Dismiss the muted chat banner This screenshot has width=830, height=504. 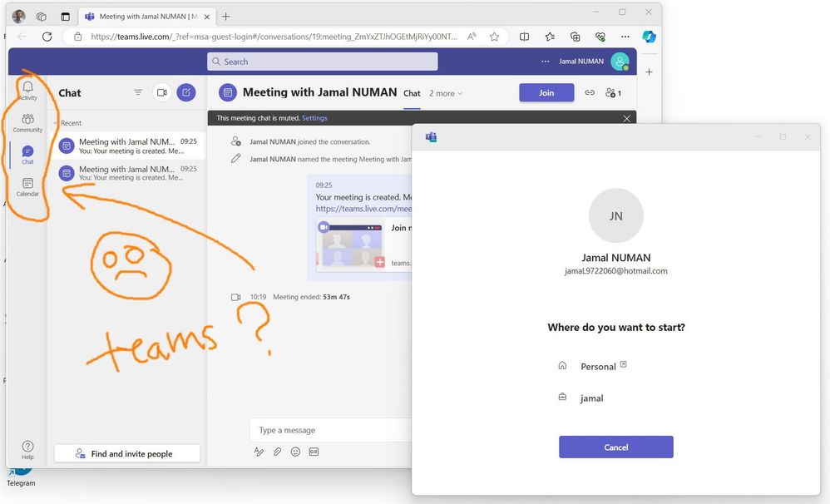627,118
